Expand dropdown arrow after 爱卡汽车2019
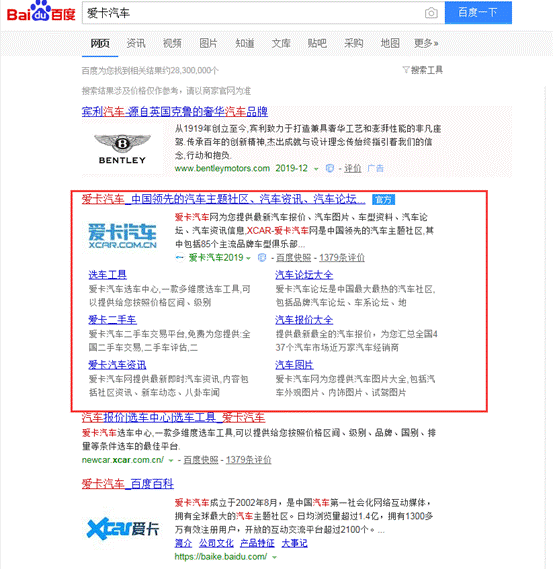This screenshot has height=569, width=553. (249, 258)
